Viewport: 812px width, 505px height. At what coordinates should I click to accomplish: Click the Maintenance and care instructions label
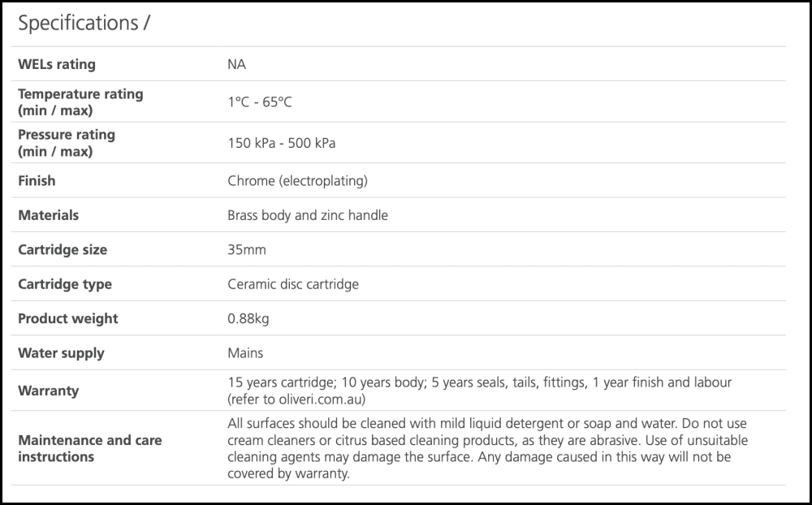[x=90, y=448]
